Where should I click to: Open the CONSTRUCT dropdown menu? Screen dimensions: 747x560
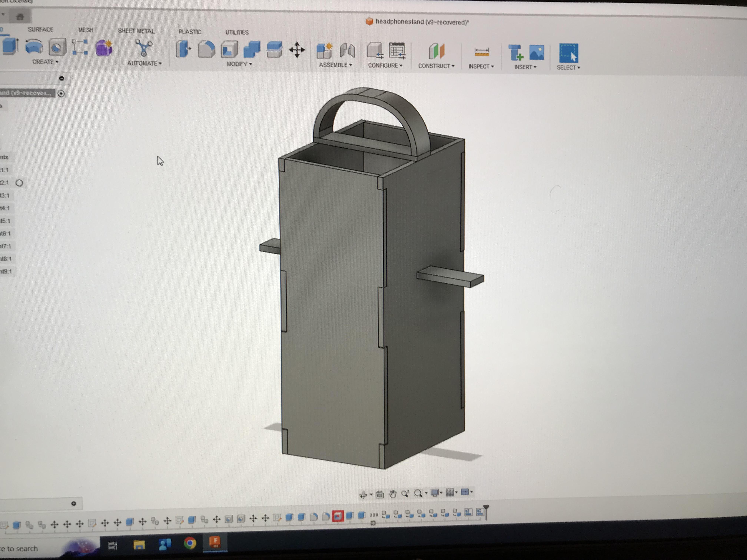[436, 66]
